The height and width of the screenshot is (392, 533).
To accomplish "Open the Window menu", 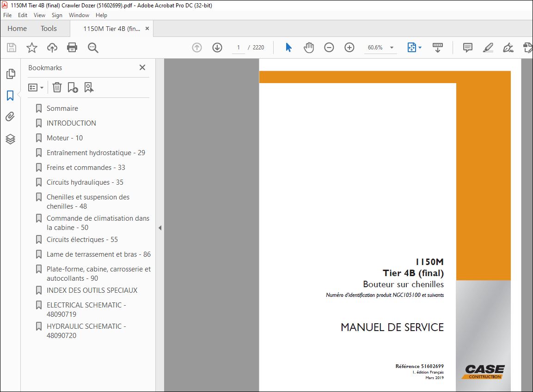I will tap(79, 15).
